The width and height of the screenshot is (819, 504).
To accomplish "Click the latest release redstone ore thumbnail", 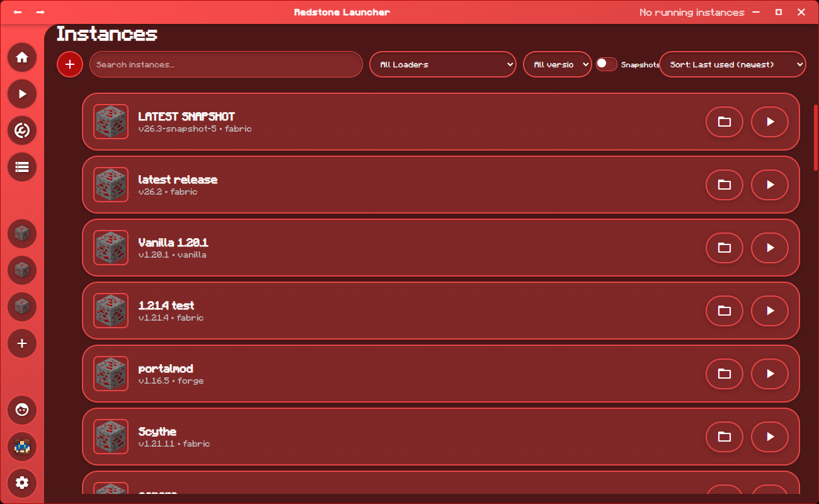I will (x=111, y=185).
